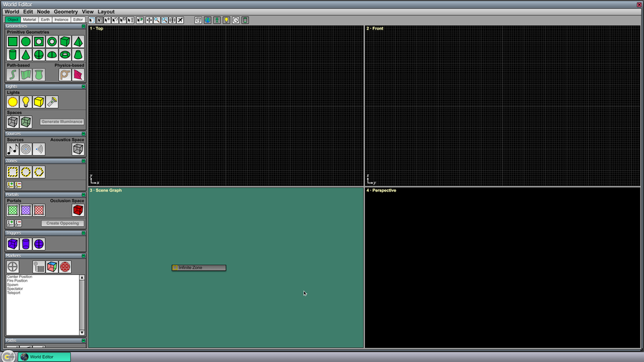Switch to the Material tab

[29, 19]
